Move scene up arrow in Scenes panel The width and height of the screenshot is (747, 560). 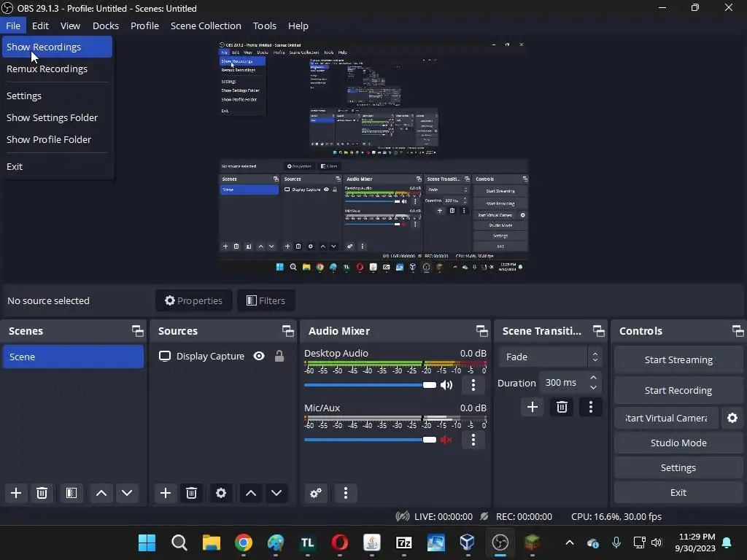point(101,493)
